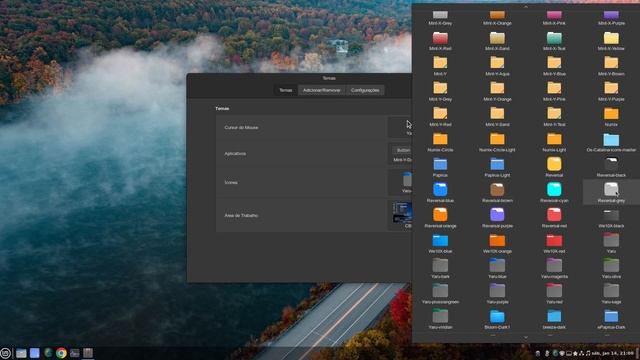640x360 pixels.
Task: Select the Mint-Y icon theme
Action: coord(440,67)
